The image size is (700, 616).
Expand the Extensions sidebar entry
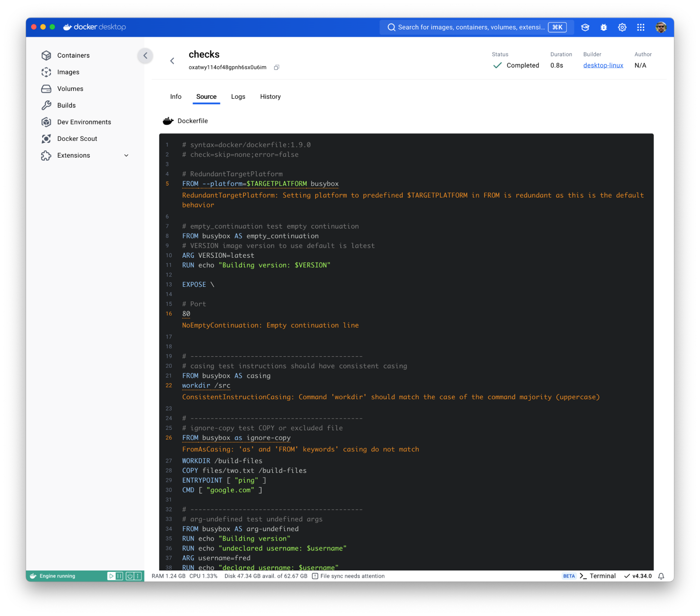(126, 155)
